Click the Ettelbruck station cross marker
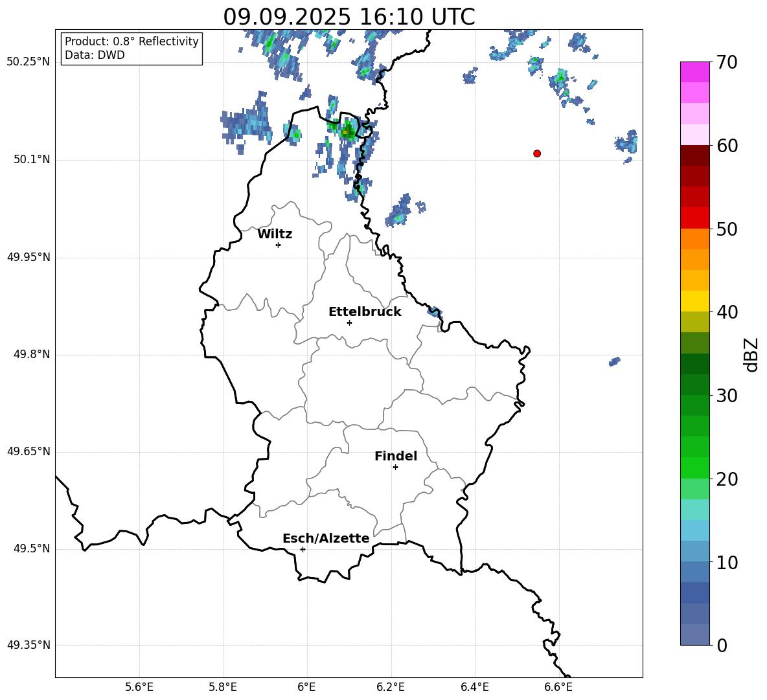The height and width of the screenshot is (700, 767). [349, 322]
